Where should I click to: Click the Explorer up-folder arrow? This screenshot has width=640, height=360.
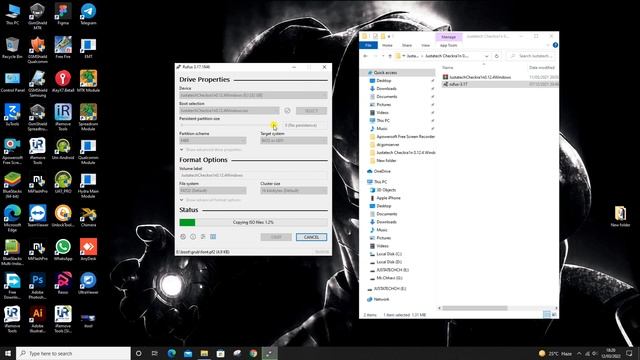pos(390,56)
